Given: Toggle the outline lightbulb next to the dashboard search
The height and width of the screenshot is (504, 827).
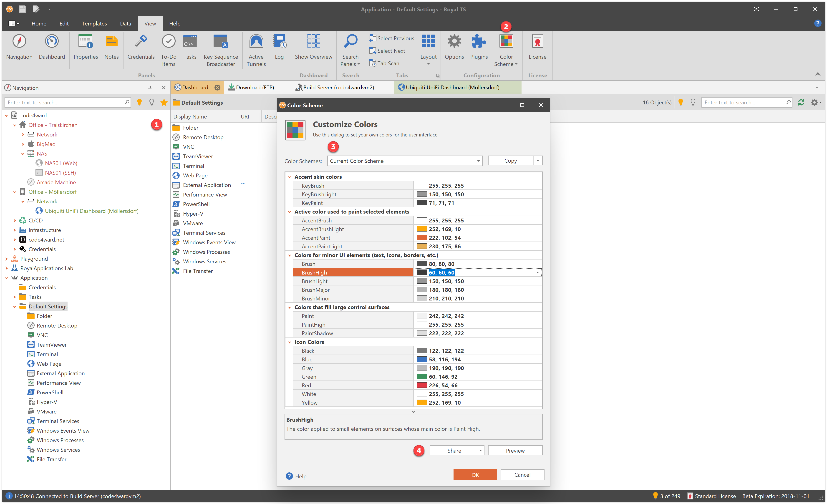Looking at the screenshot, I should (693, 102).
